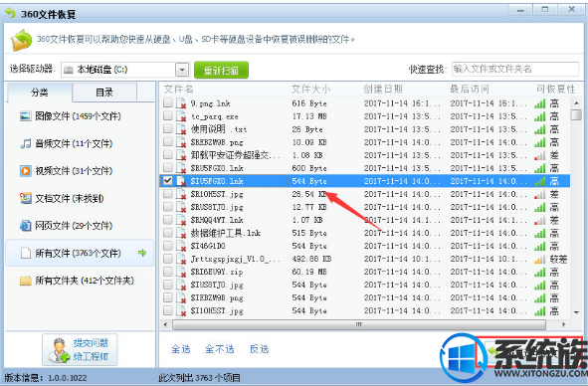
Task: Click the horizontal scrollbar thumb under file list
Action: click(x=358, y=325)
